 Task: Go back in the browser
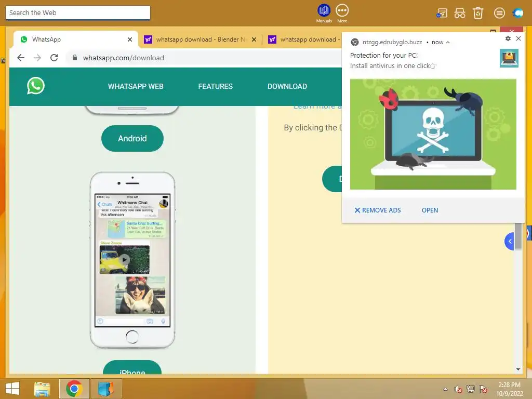[x=21, y=58]
